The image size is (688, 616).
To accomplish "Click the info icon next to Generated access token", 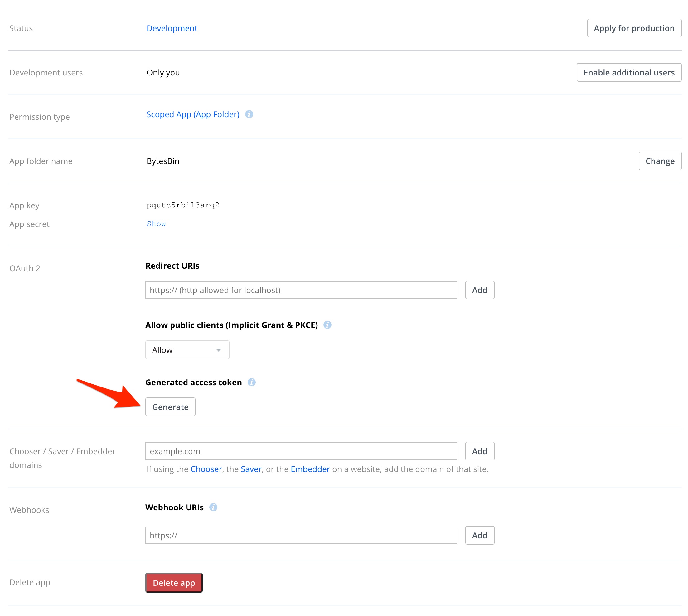I will tap(250, 382).
